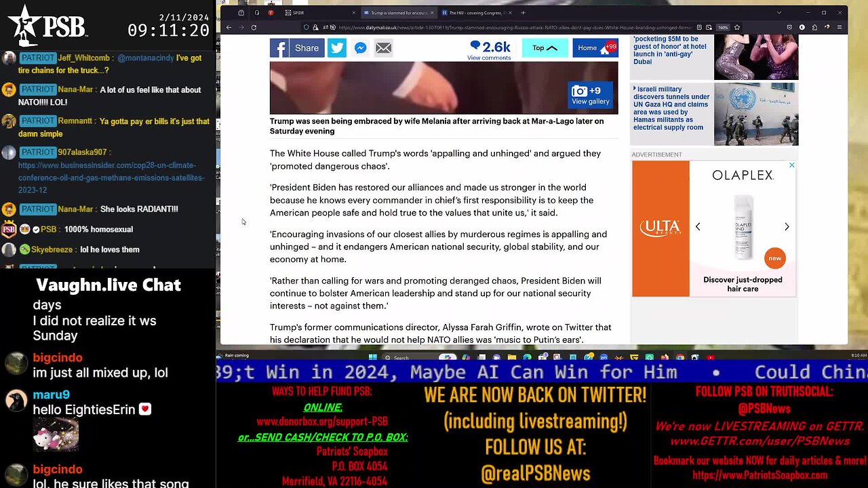The height and width of the screenshot is (488, 868).
Task: Go back in the browser
Action: (229, 27)
